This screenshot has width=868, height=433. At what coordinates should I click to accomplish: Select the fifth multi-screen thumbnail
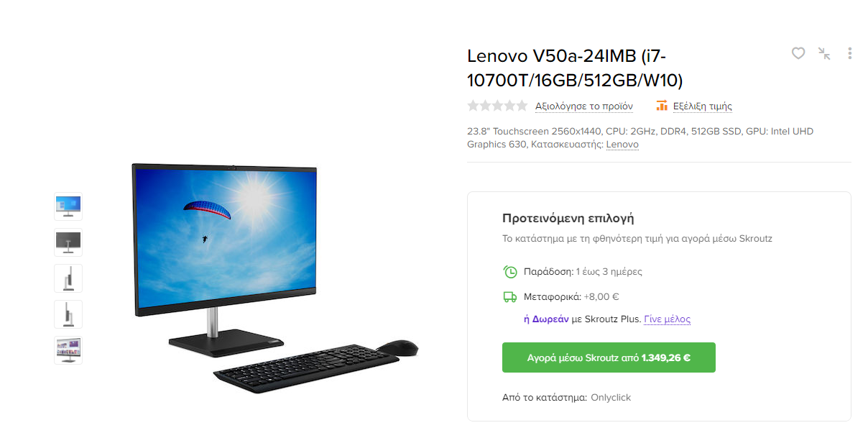[x=68, y=350]
